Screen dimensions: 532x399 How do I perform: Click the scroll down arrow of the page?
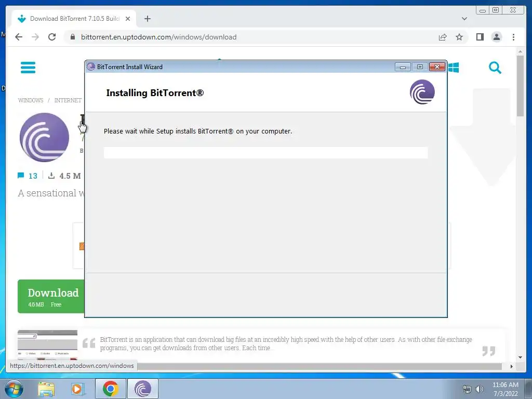click(520, 357)
